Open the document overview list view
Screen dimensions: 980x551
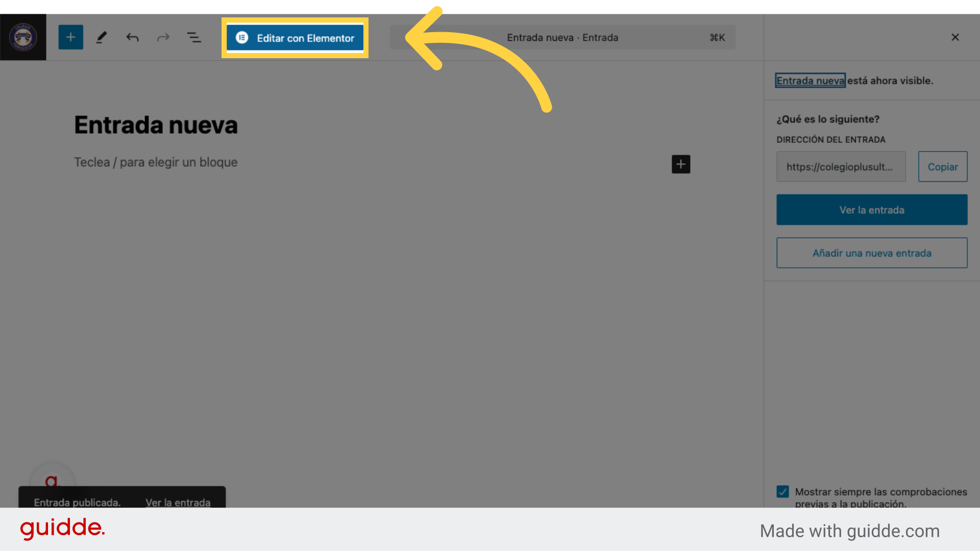(194, 37)
